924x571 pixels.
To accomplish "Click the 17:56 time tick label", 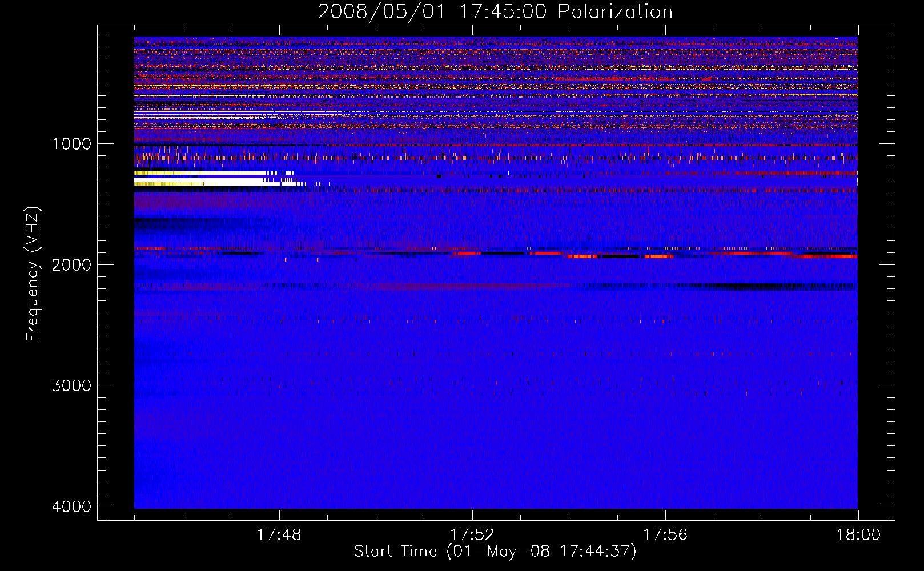I will click(x=665, y=535).
